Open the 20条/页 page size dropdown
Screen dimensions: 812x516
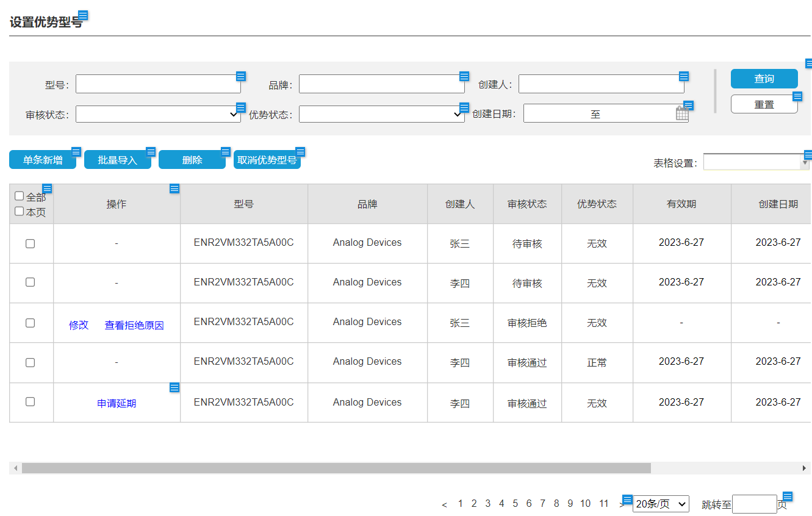(x=661, y=504)
